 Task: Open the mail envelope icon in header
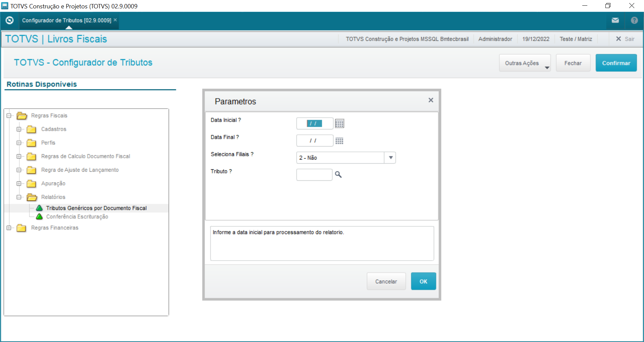[615, 20]
